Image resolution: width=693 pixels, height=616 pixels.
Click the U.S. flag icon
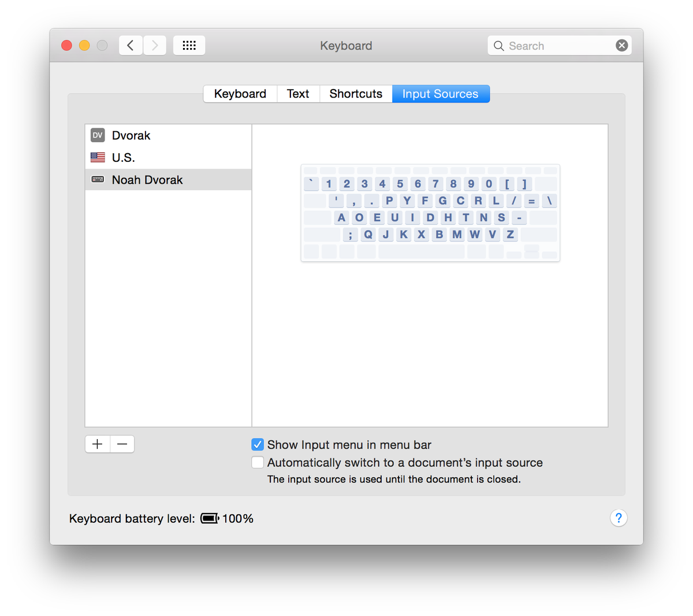click(98, 157)
